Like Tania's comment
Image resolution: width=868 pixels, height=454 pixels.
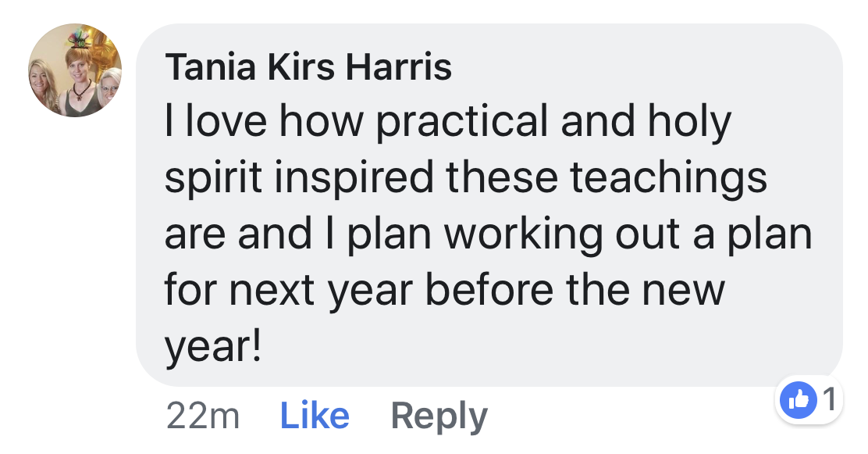[315, 416]
